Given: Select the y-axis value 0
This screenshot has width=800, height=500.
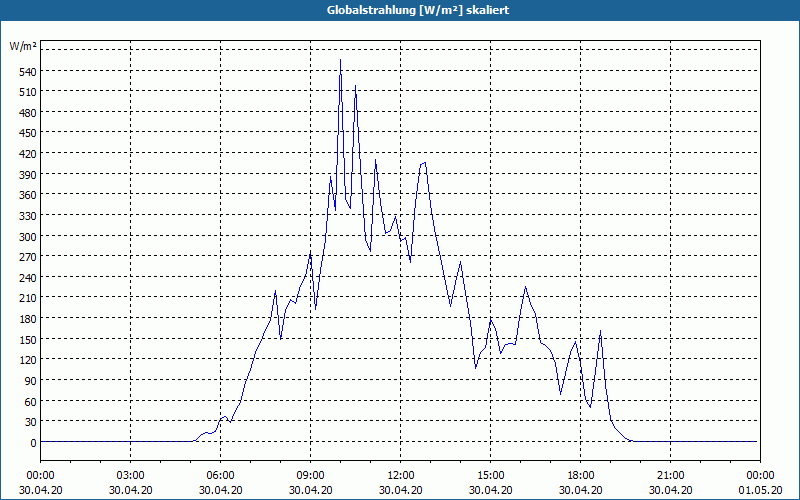Looking at the screenshot, I should [x=33, y=443].
